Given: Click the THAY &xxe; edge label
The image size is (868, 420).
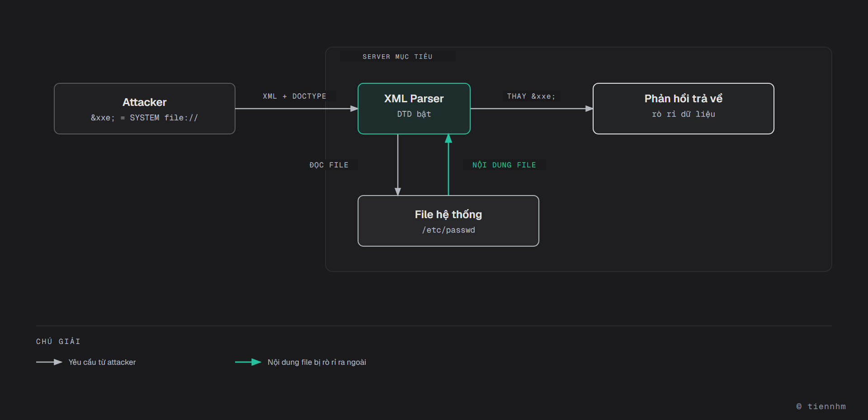Looking at the screenshot, I should coord(531,96).
